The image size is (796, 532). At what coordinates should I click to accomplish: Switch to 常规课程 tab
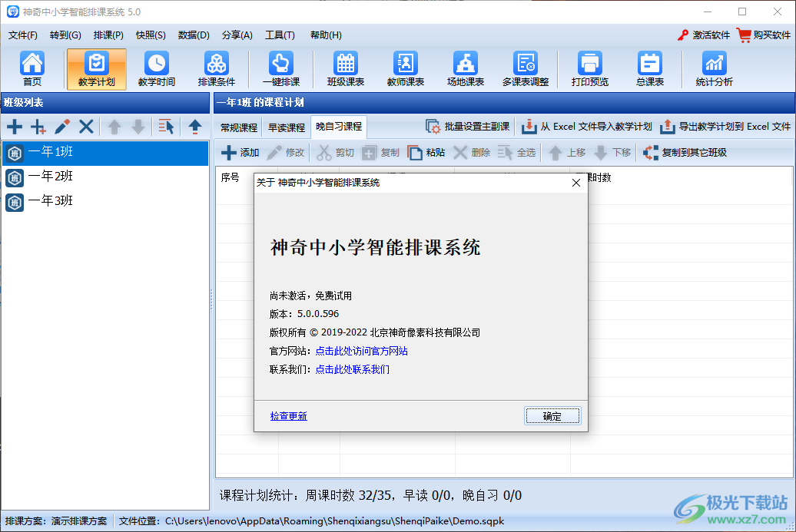[x=239, y=127]
